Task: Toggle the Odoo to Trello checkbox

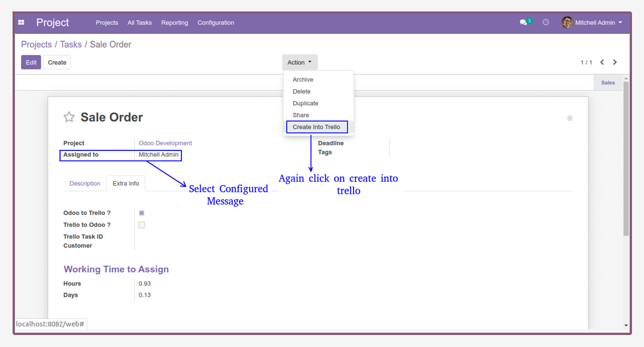Action: coord(142,213)
